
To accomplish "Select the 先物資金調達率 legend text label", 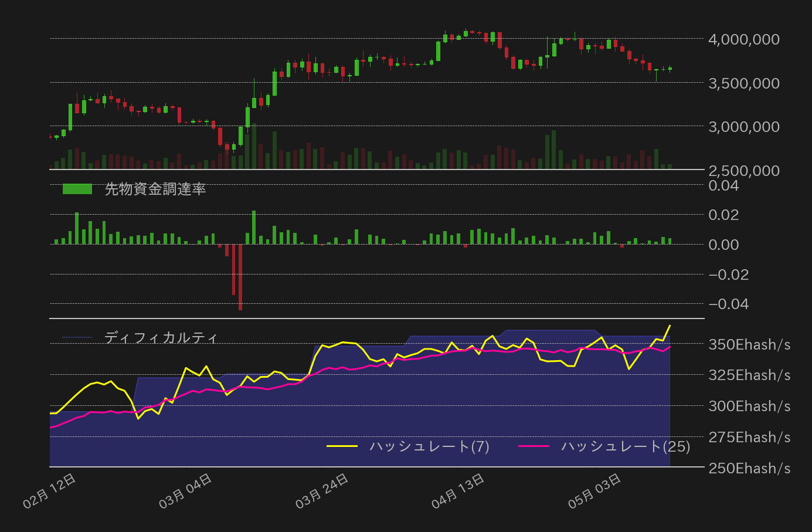I will click(156, 189).
